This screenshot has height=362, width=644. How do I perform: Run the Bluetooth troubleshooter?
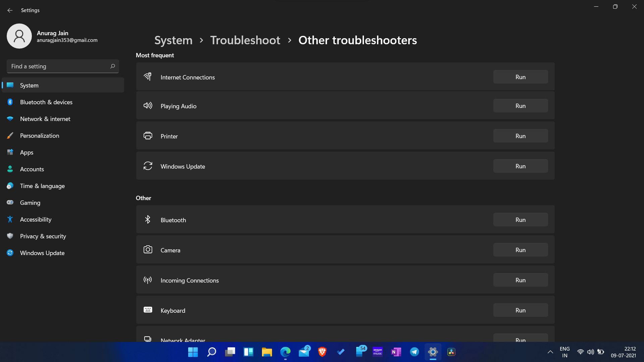coord(520,220)
